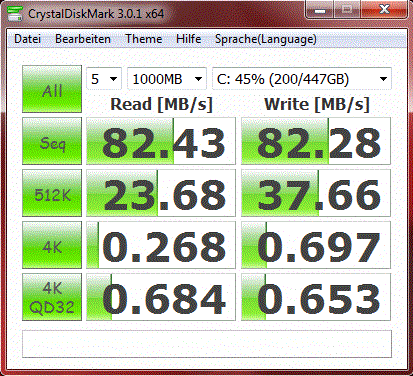Click the empty comment field at bottom
The width and height of the screenshot is (413, 376).
pyautogui.click(x=207, y=344)
